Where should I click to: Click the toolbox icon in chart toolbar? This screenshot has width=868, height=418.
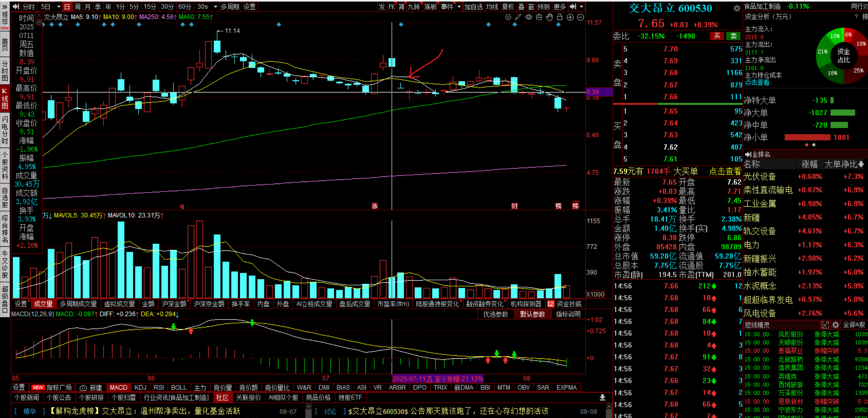pyautogui.click(x=539, y=17)
